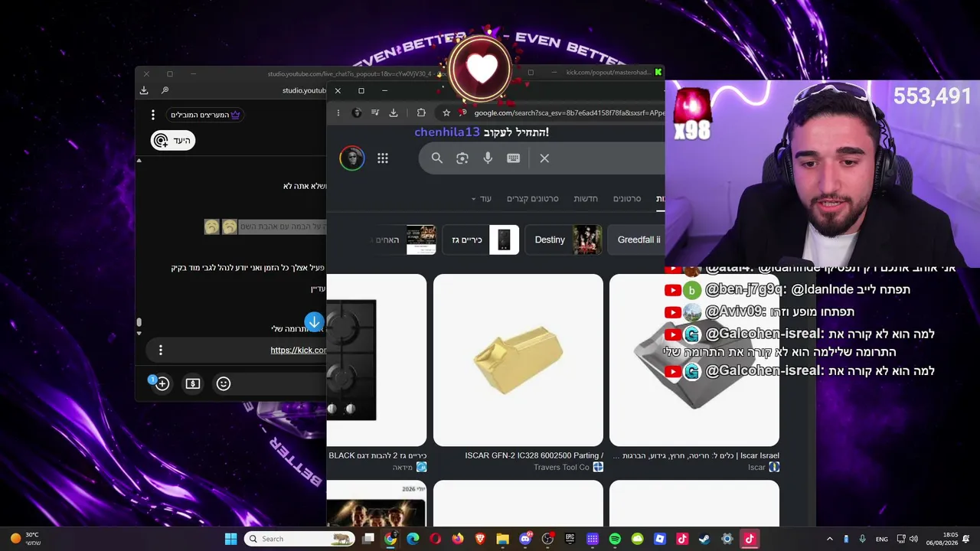Jump to newest chat messages with blue arrow
Viewport: 980px width, 551px height.
(314, 321)
